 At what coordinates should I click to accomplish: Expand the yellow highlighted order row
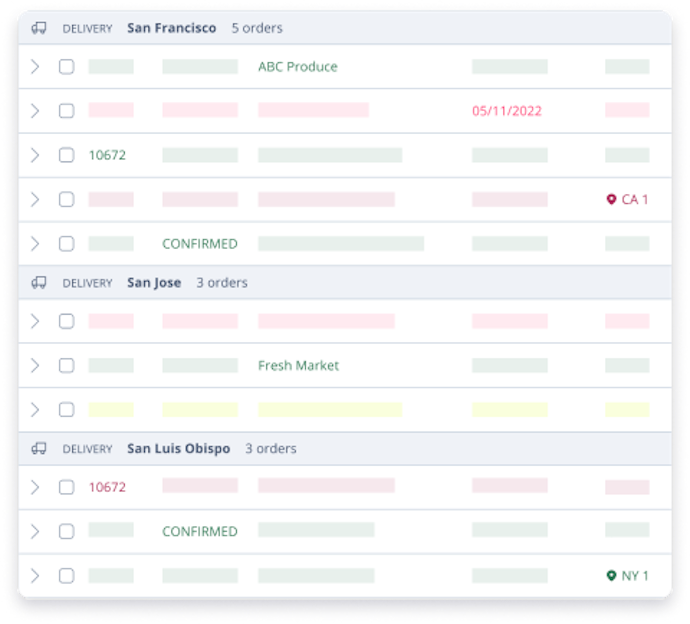pos(35,410)
